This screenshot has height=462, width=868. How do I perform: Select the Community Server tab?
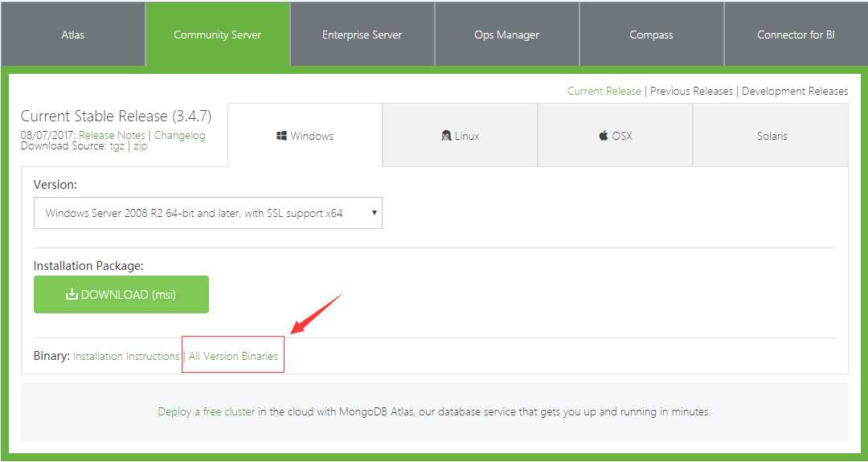(x=218, y=35)
